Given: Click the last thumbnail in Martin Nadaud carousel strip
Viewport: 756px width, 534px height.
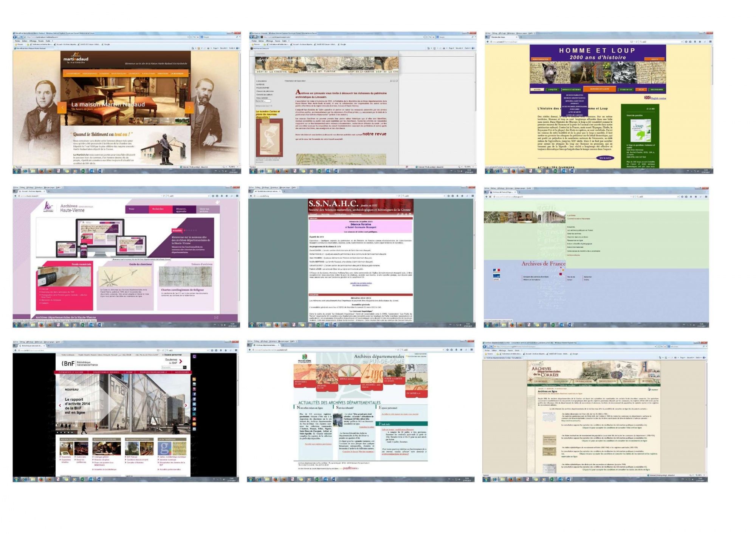Looking at the screenshot, I should (182, 120).
